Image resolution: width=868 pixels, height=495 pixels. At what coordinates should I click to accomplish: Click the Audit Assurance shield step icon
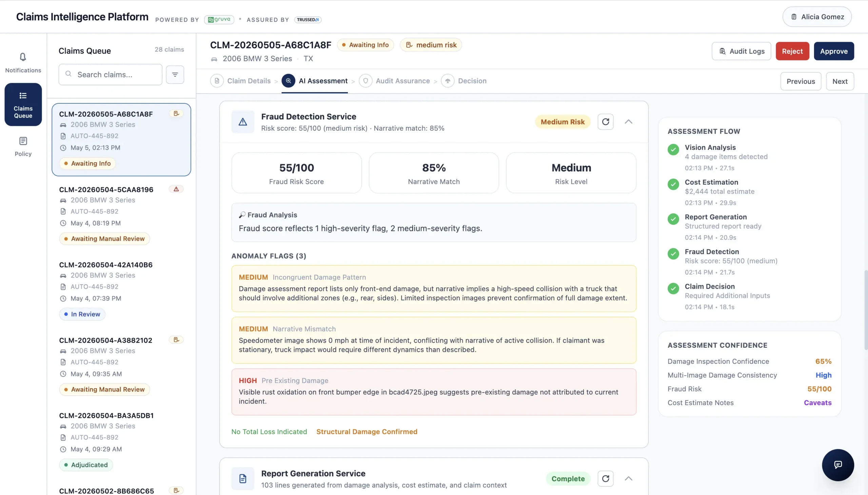click(x=366, y=81)
